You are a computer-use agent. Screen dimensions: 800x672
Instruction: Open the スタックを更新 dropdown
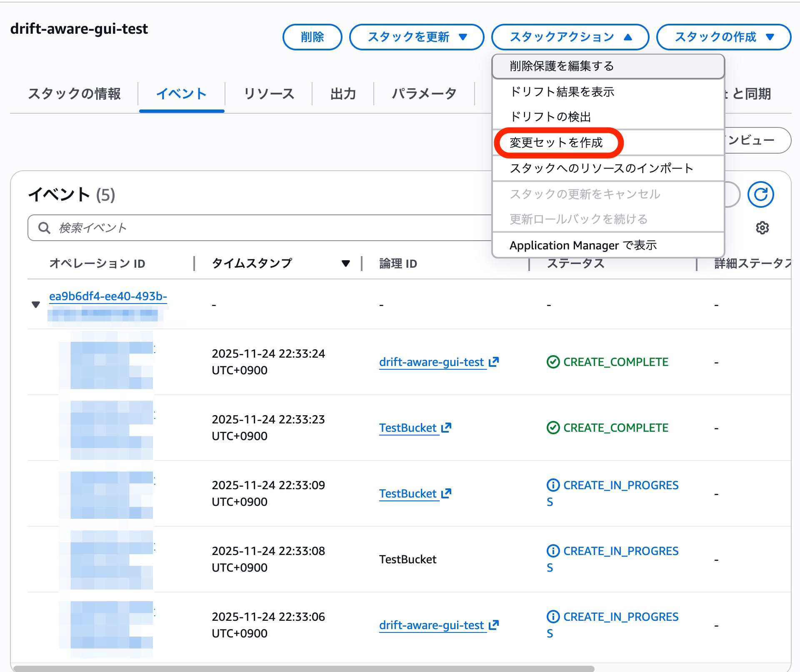click(416, 37)
